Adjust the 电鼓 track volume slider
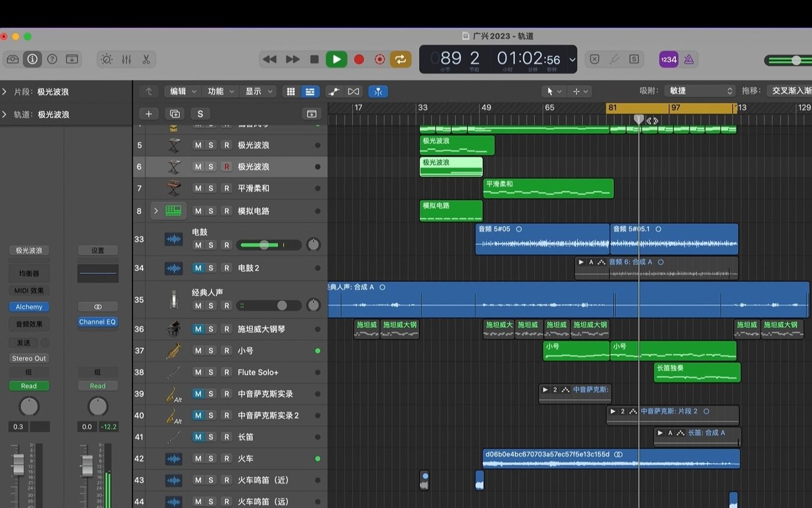Viewport: 812px width, 508px height. point(268,245)
